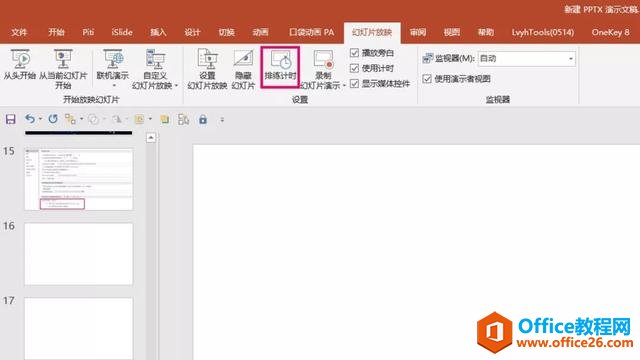Click 从当前幻灯片开始 presentation icon

tap(63, 59)
